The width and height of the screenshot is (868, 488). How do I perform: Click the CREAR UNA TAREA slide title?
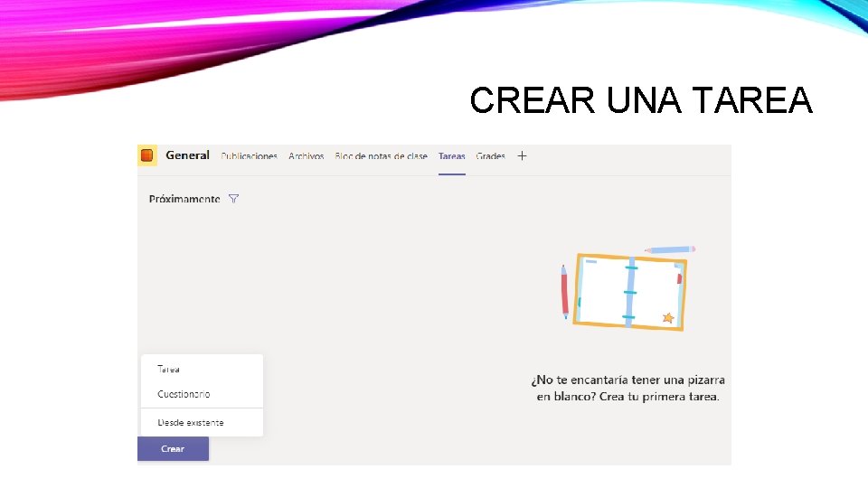[x=641, y=100]
